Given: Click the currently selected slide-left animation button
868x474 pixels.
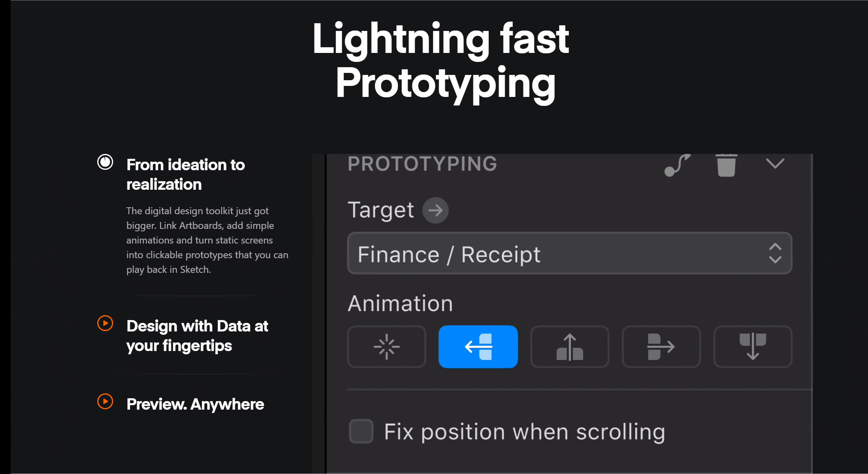Looking at the screenshot, I should click(478, 347).
